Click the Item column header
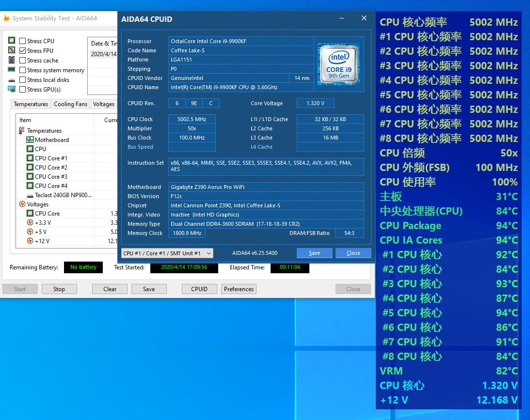Screen dimensions: 530x420 pos(55,120)
